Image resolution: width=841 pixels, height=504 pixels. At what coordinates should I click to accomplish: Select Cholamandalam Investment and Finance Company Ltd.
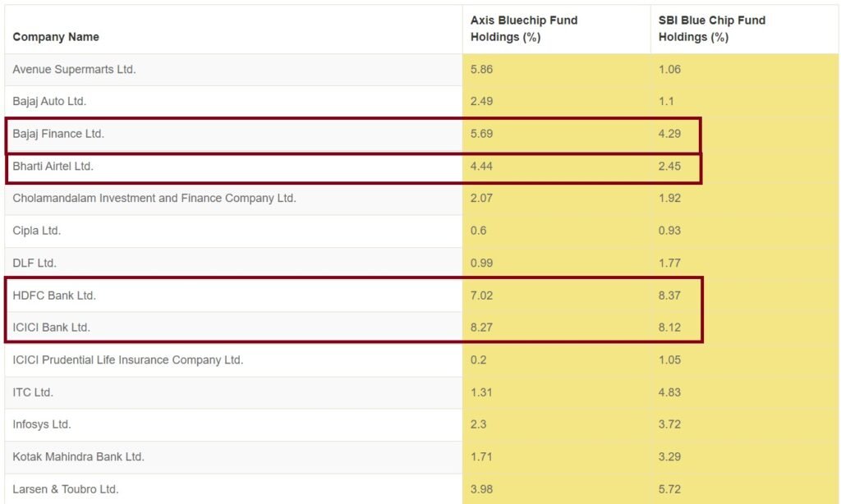pos(154,199)
